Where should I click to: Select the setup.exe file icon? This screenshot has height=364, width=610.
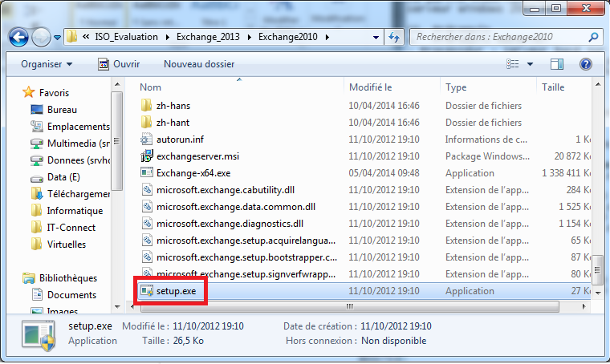coord(147,290)
